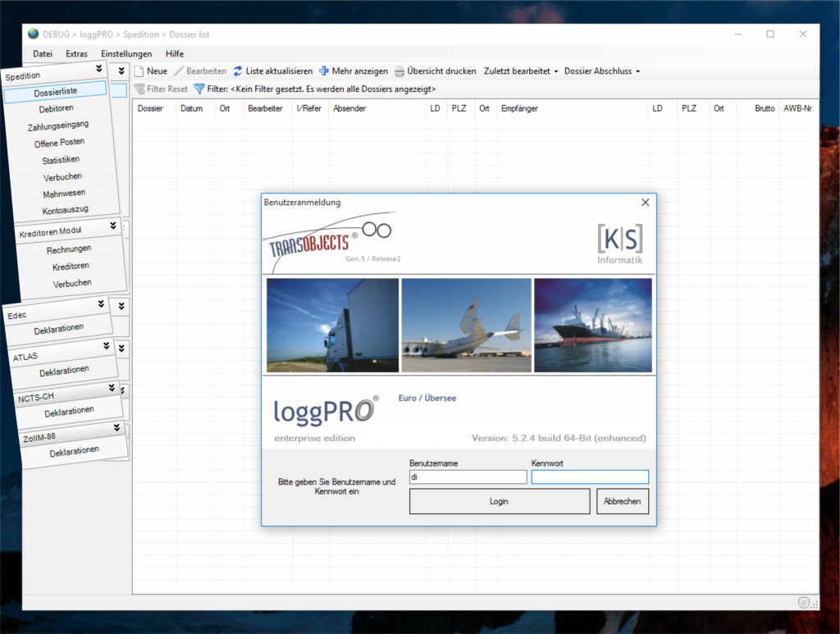Open the Dossier Abschluss dropdown
Image resolution: width=840 pixels, height=634 pixels.
point(601,71)
